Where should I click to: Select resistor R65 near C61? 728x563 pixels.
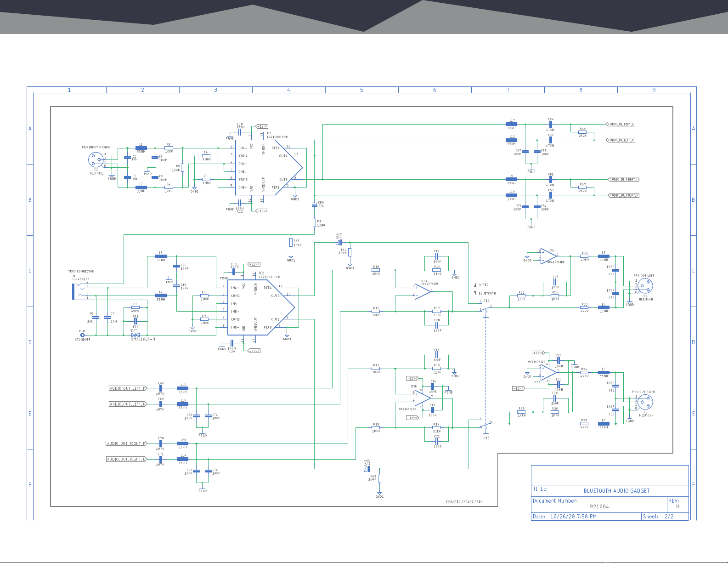point(379,478)
